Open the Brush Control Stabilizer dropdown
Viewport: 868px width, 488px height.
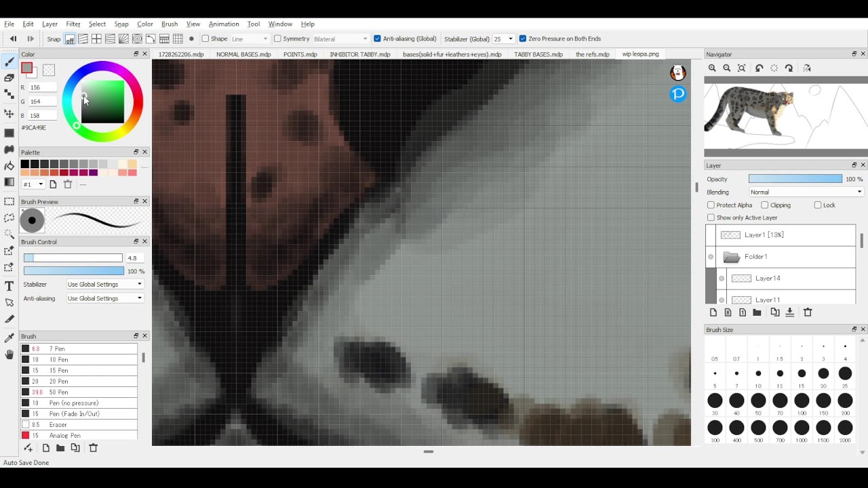tap(105, 284)
